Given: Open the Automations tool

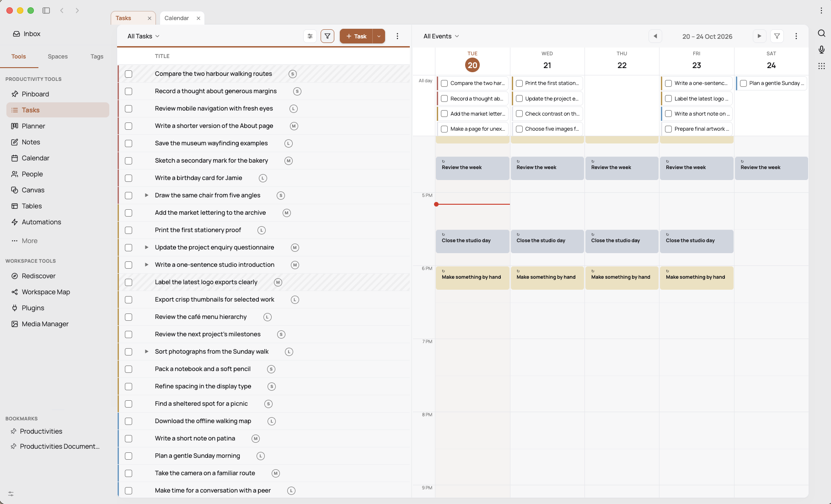Looking at the screenshot, I should pyautogui.click(x=58, y=222).
